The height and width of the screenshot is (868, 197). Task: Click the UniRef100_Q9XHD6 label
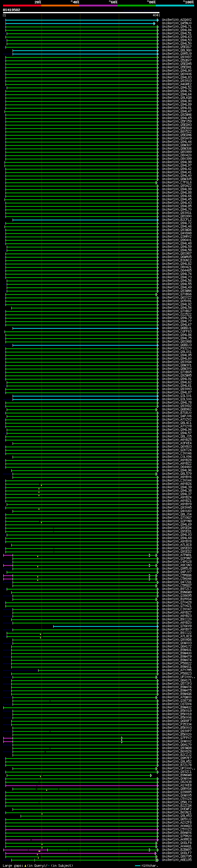coord(177,640)
